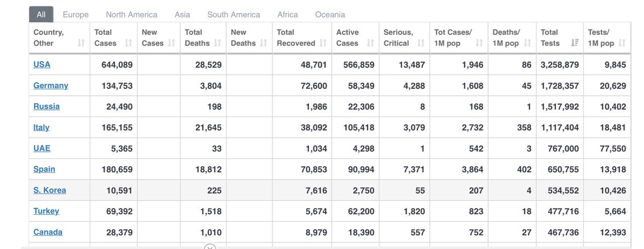Click USA total tests 3,258,879
Screen dimensions: 644x249
point(560,65)
